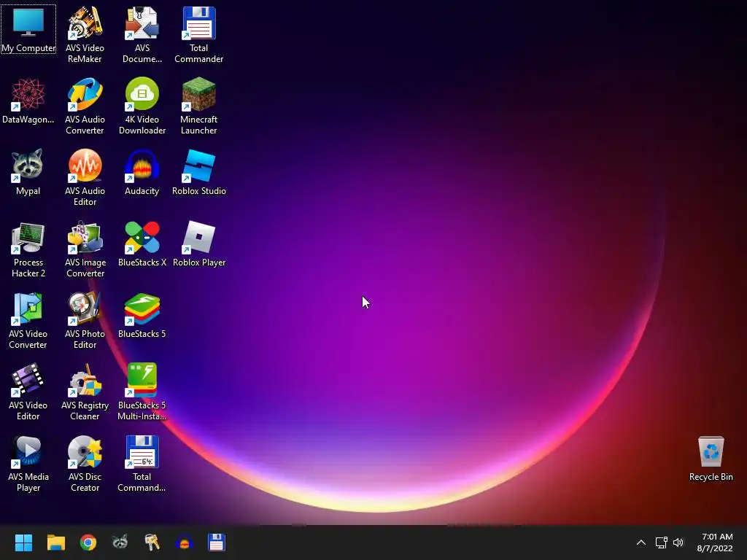
Task: Select the AVS Disc Creator shortcut
Action: tap(85, 463)
